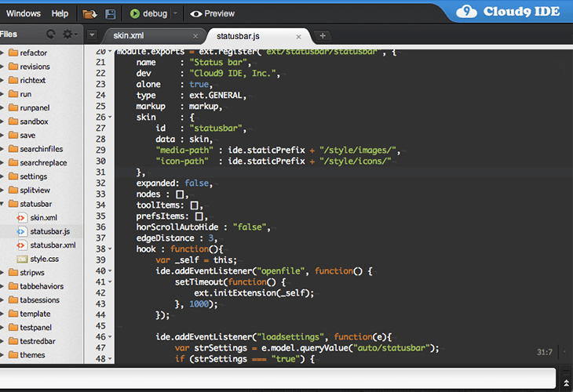Click the 31:7 cursor position indicator
Image resolution: width=573 pixels, height=392 pixels.
coord(545,352)
